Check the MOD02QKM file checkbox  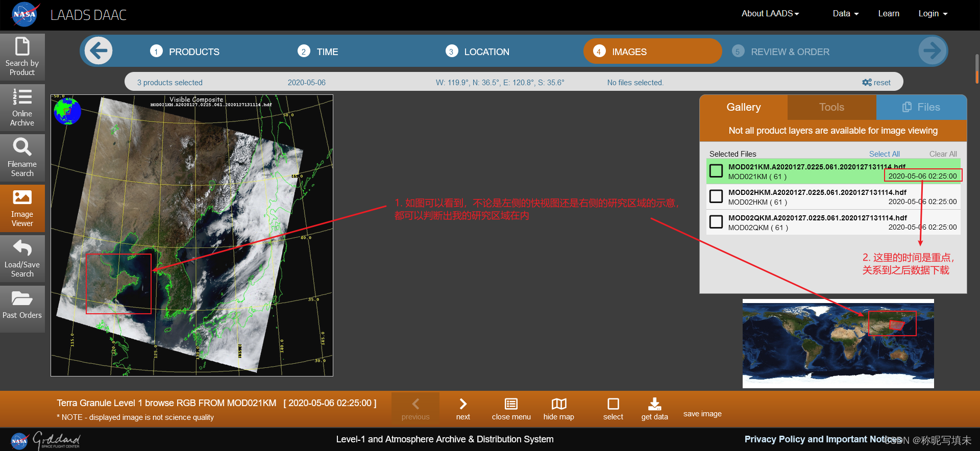[716, 222]
